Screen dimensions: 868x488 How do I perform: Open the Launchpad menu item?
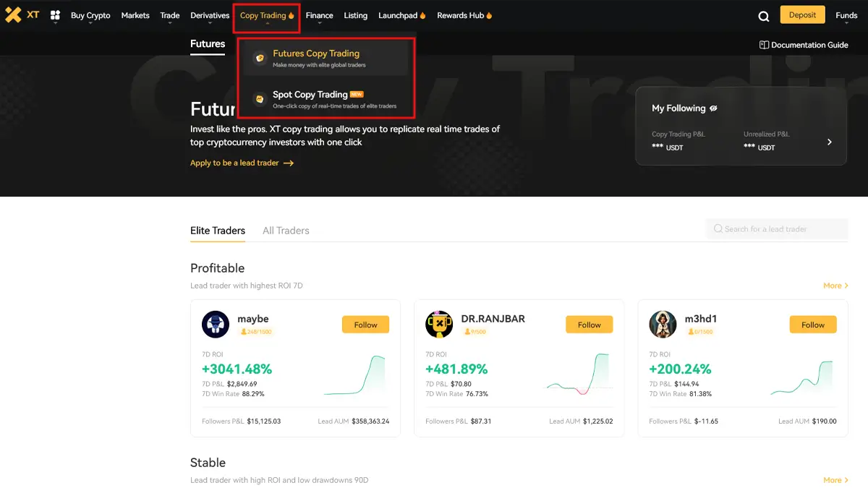click(x=402, y=15)
